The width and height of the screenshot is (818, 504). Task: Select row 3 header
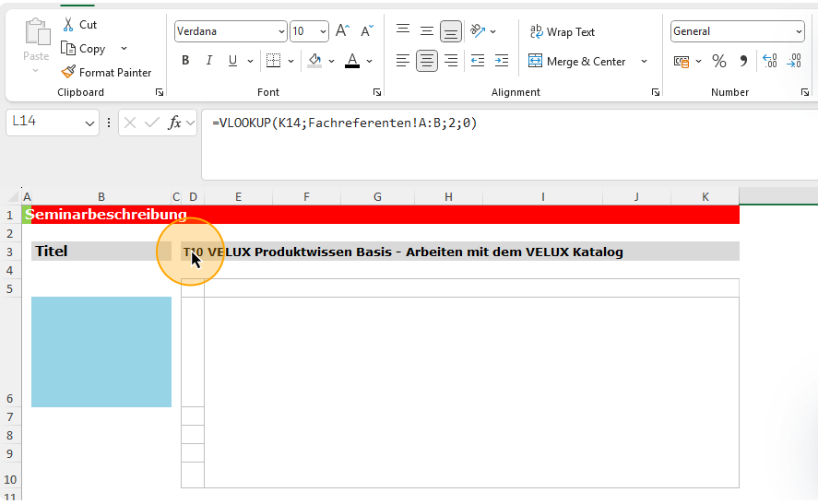coord(10,252)
